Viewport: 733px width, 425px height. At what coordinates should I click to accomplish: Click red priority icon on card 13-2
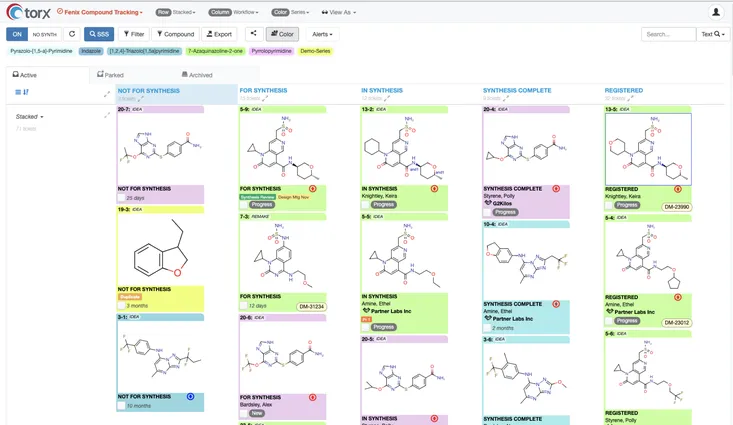pyautogui.click(x=434, y=189)
